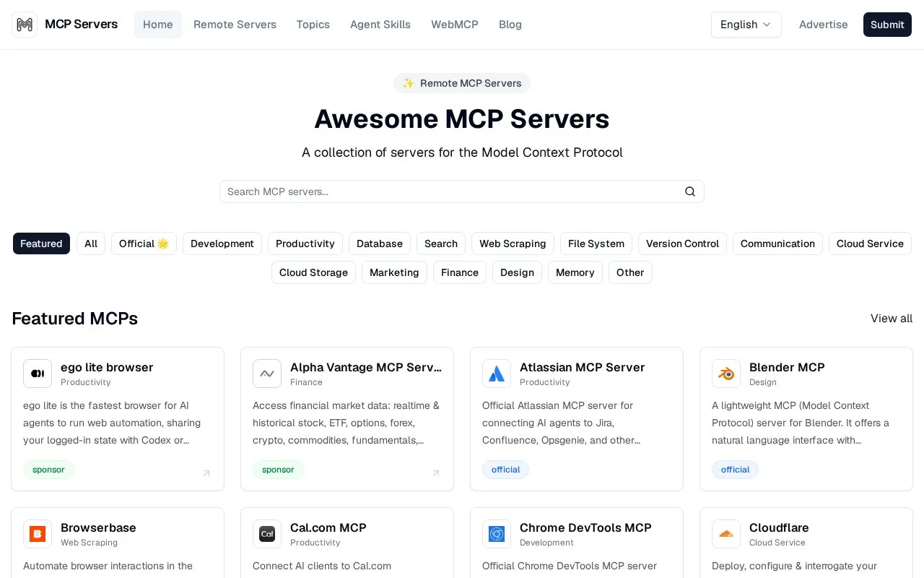Image resolution: width=924 pixels, height=578 pixels.
Task: Choose the Search category filter
Action: pyautogui.click(x=441, y=243)
